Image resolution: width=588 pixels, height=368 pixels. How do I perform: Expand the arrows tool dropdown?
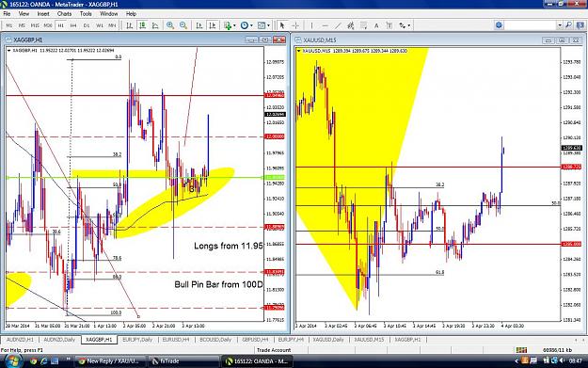click(408, 25)
